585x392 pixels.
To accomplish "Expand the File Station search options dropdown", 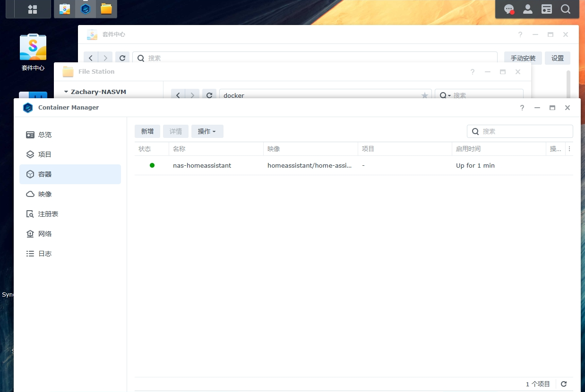I will 445,95.
